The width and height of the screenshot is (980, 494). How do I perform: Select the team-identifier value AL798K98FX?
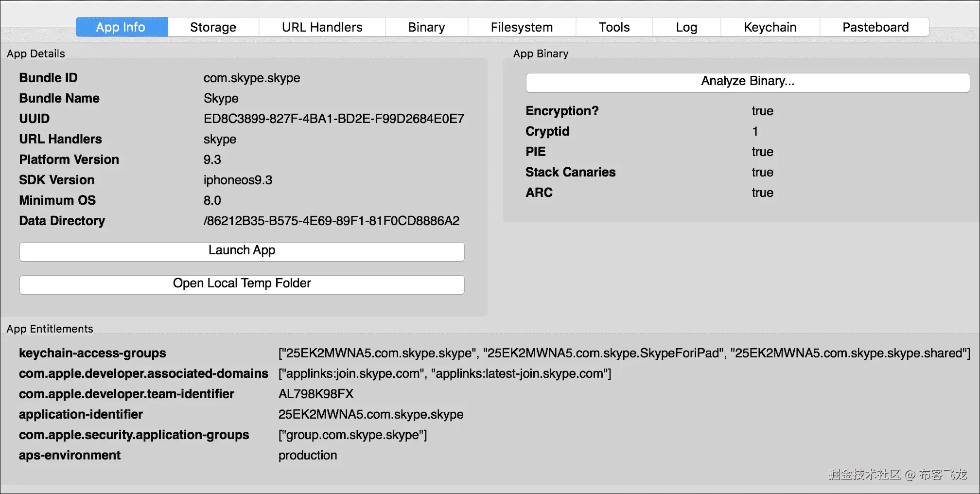pos(316,394)
